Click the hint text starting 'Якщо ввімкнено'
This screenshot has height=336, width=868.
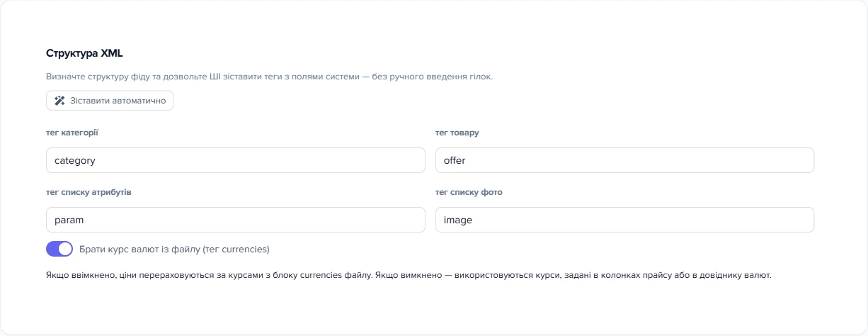coord(409,274)
